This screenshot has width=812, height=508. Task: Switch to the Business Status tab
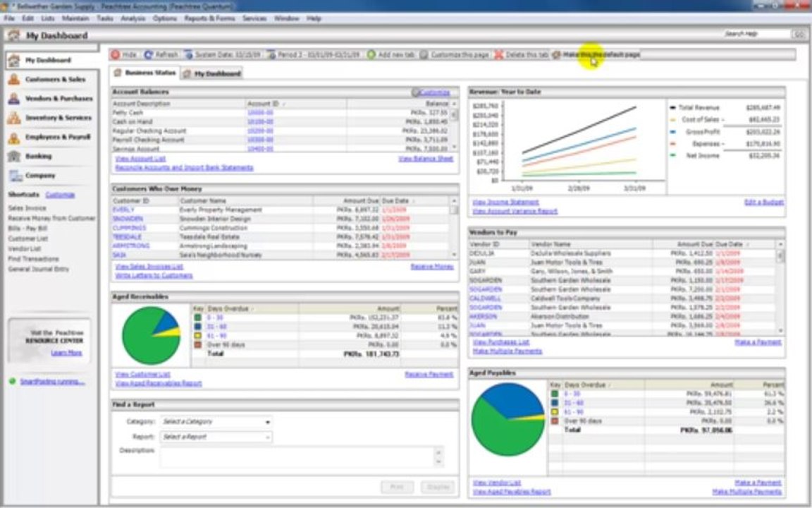[x=145, y=73]
